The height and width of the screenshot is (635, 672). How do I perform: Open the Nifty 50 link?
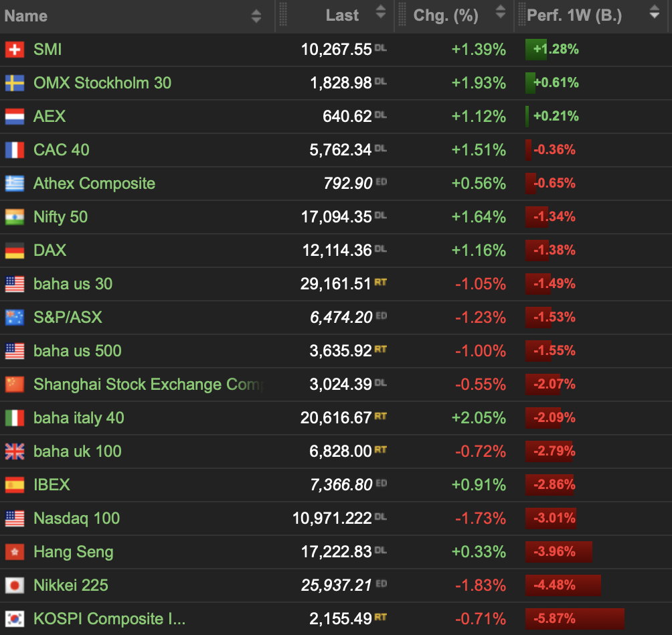(60, 217)
